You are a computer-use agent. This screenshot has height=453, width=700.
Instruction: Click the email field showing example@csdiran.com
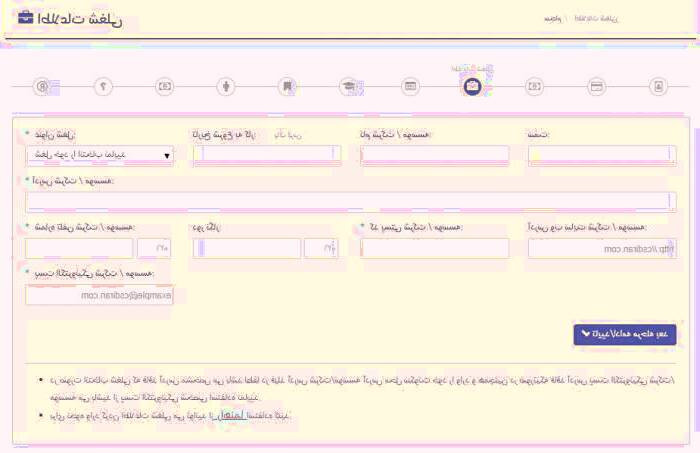99,295
